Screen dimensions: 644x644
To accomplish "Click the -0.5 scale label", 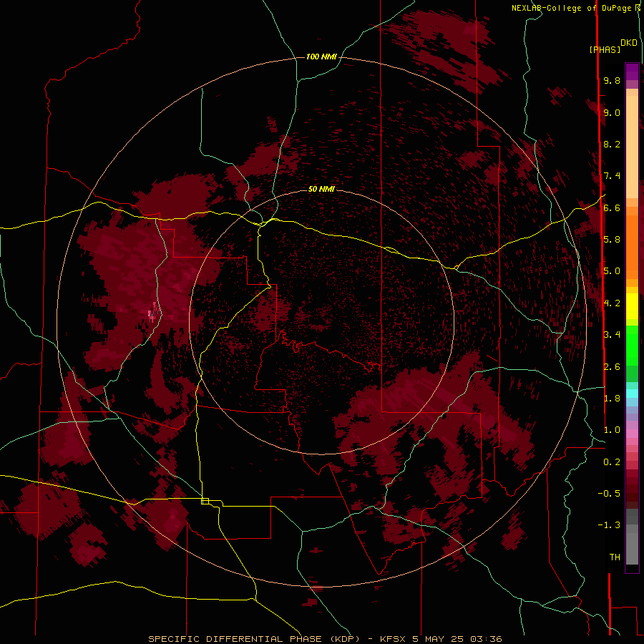I will point(609,494).
